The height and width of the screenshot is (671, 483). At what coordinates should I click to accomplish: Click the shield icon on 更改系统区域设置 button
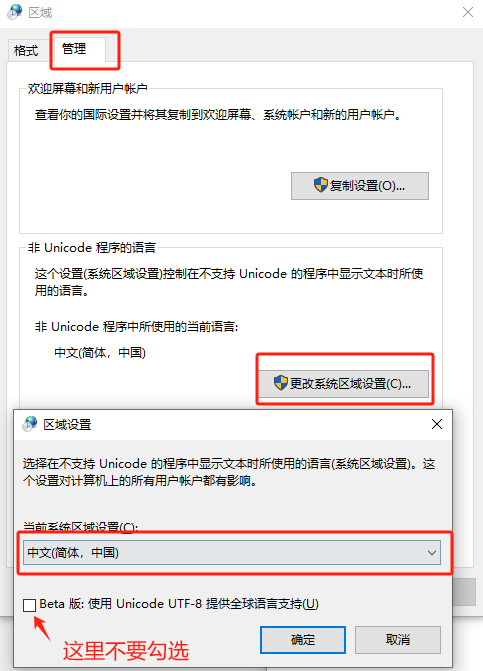click(281, 383)
